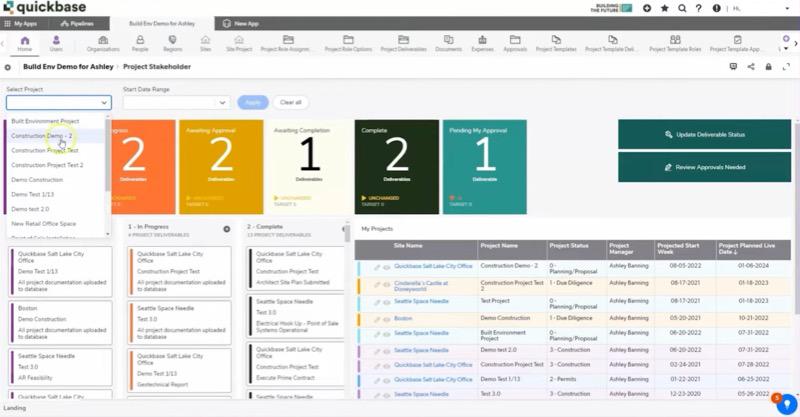The image size is (800, 417).
Task: Edit the Cinderella's Castle row pencil
Action: click(377, 285)
